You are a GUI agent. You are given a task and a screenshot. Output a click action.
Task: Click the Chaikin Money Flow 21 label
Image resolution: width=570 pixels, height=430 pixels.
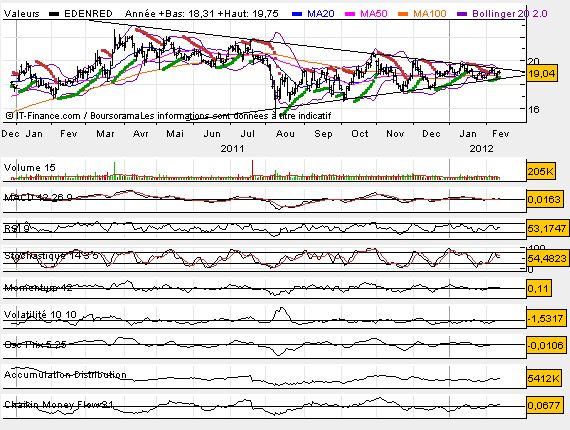59,404
